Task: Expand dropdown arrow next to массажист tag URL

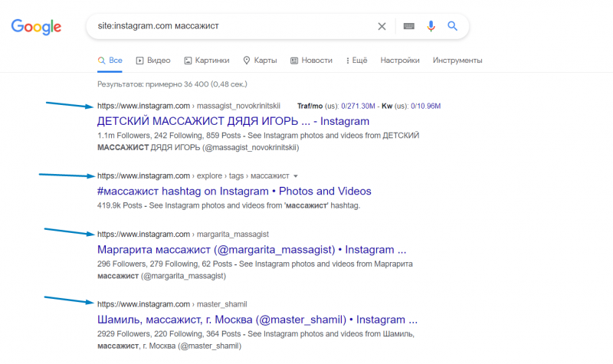Action: point(296,176)
